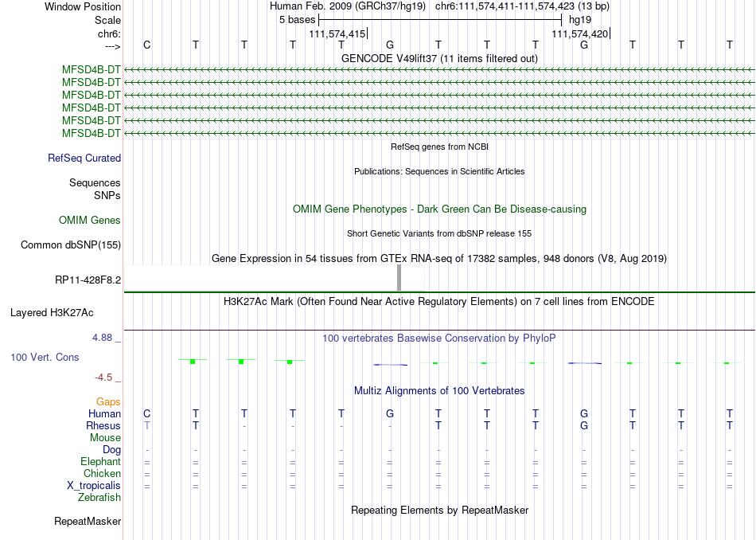Click the Window Position label
The width and height of the screenshot is (756, 540).
[x=83, y=6]
